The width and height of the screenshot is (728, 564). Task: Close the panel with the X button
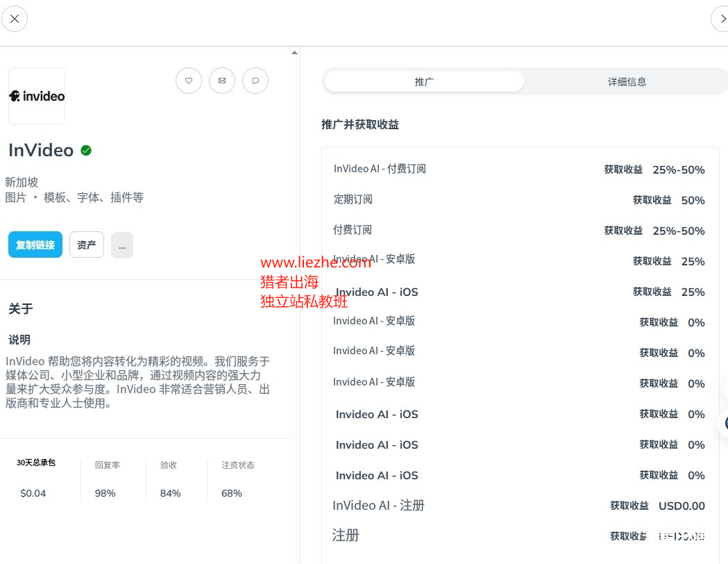click(x=15, y=19)
